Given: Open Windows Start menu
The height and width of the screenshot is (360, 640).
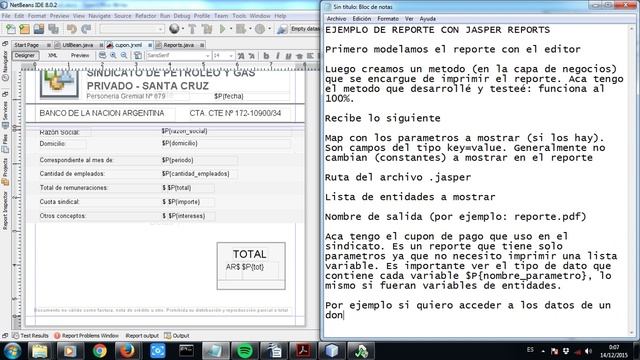Looking at the screenshot, I should coord(12,351).
